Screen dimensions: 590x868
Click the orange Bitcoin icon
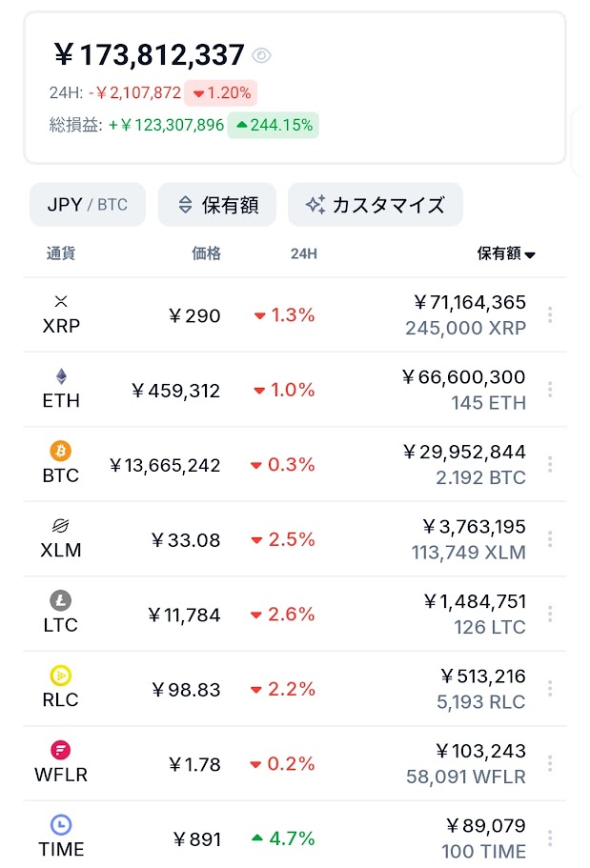(61, 451)
